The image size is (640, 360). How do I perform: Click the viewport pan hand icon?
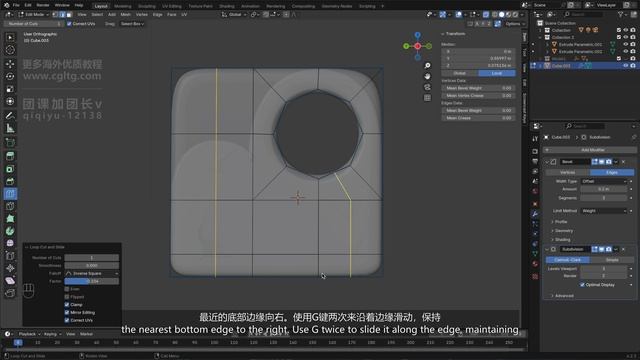[427, 76]
